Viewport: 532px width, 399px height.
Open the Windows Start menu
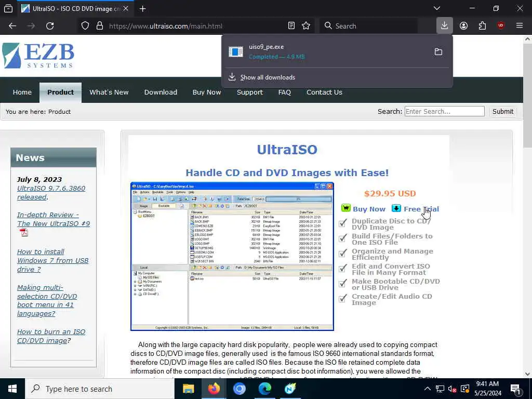(12, 389)
